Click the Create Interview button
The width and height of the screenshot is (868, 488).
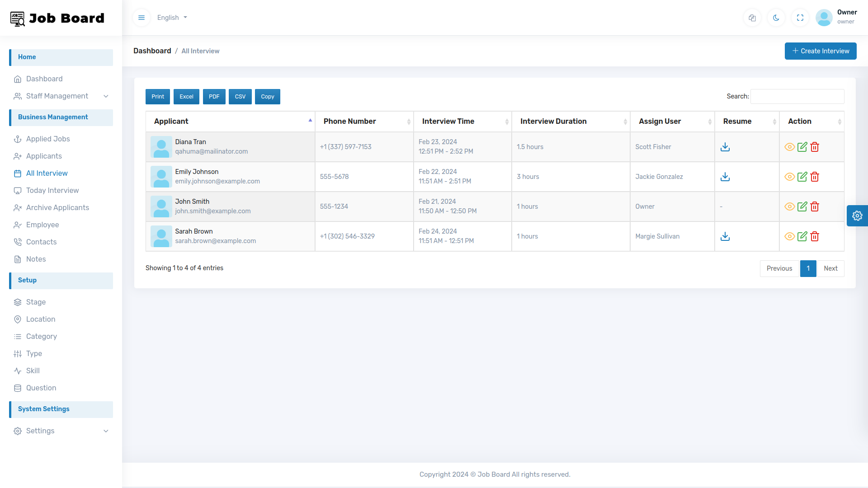point(821,51)
